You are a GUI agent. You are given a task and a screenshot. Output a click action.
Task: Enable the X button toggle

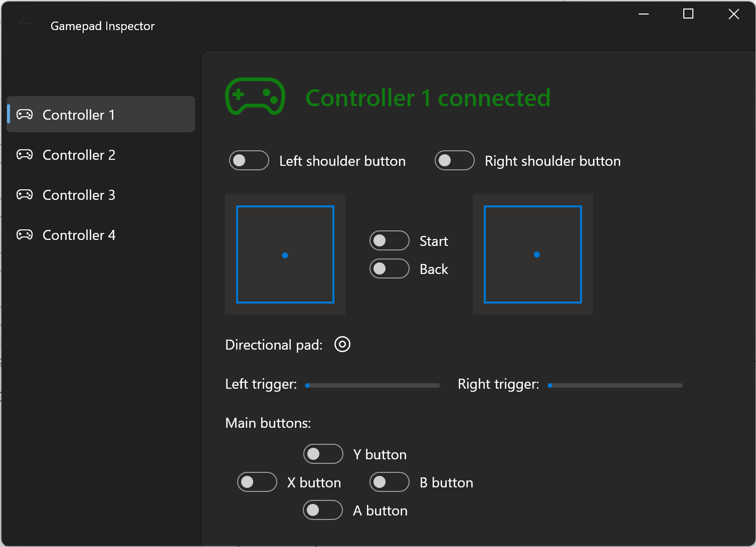point(257,482)
